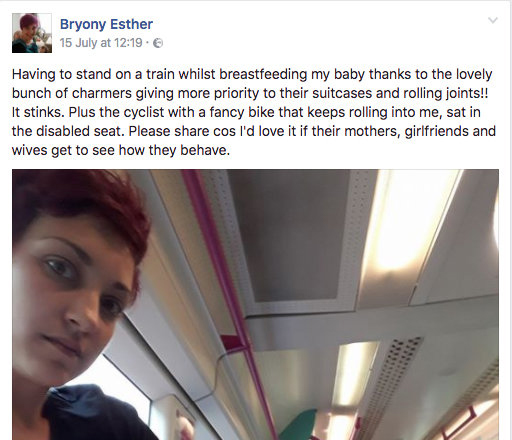Click the dark ceiling panel in photo
Viewport: 512px width, 440px height.
point(292,235)
